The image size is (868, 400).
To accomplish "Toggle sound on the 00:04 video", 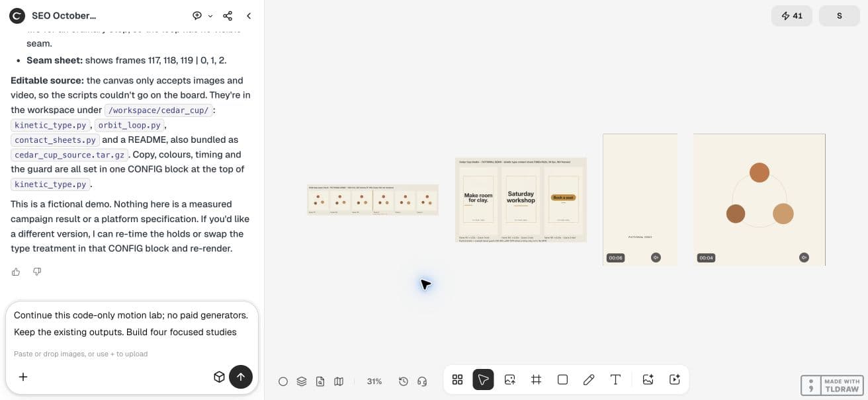I will (804, 258).
